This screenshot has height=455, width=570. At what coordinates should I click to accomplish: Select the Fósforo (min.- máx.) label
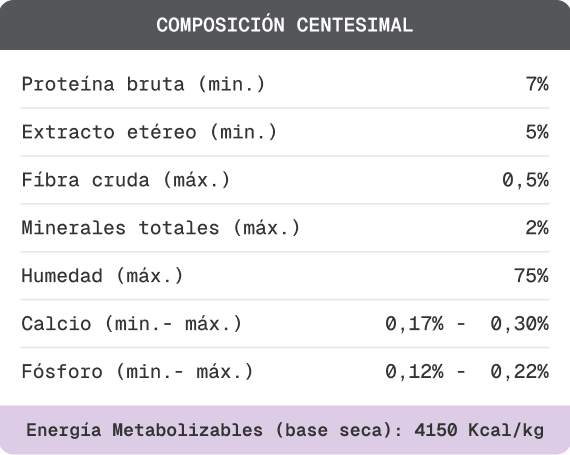[x=137, y=372]
